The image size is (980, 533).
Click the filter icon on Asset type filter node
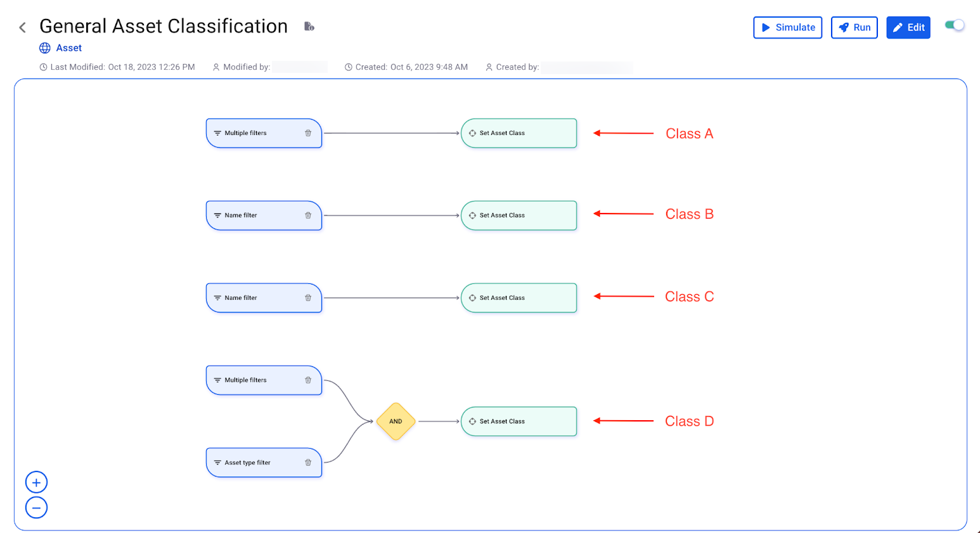(x=217, y=462)
